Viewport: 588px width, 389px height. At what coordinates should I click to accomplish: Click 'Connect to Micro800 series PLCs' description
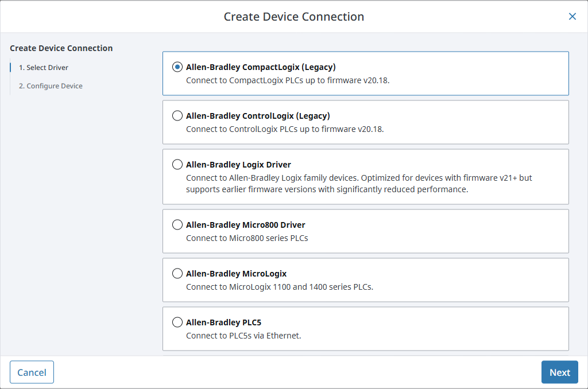[x=247, y=238]
